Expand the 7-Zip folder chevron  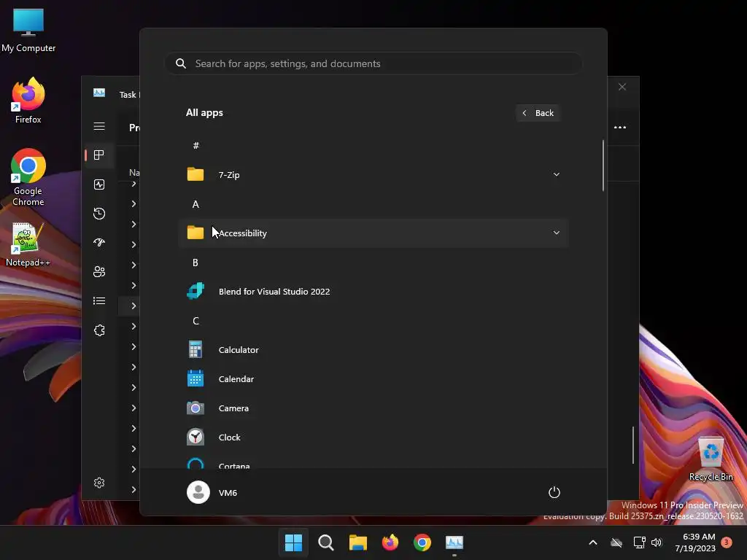click(556, 174)
